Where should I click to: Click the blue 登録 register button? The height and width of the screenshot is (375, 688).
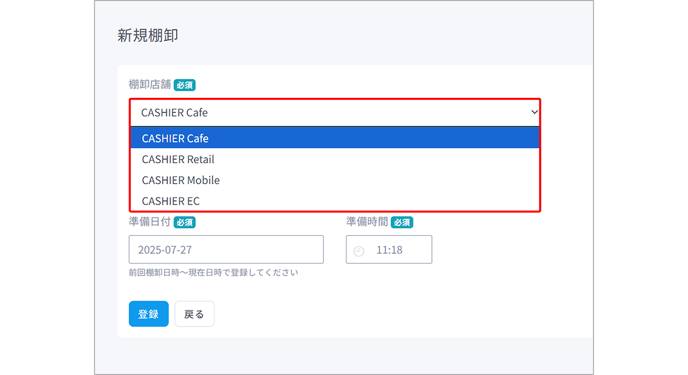coord(149,314)
